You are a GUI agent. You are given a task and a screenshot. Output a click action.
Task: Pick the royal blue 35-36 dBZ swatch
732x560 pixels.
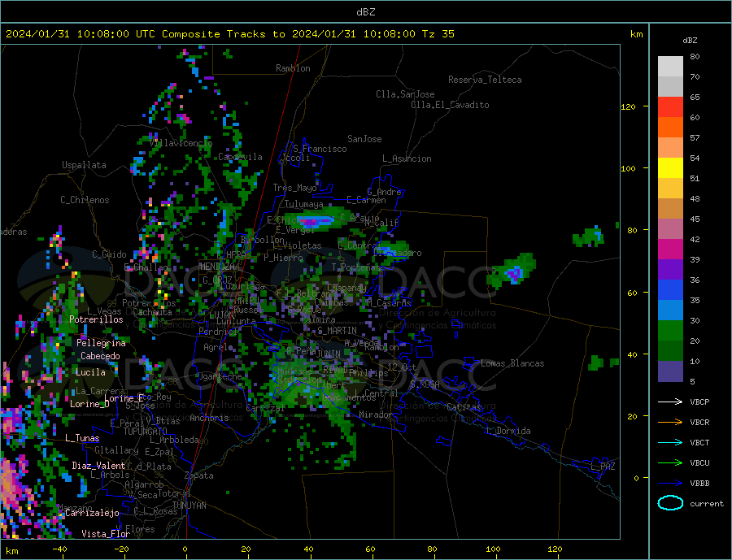[x=670, y=290]
